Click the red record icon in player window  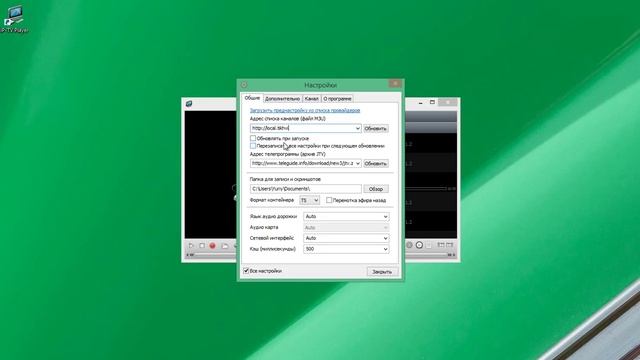pyautogui.click(x=212, y=246)
